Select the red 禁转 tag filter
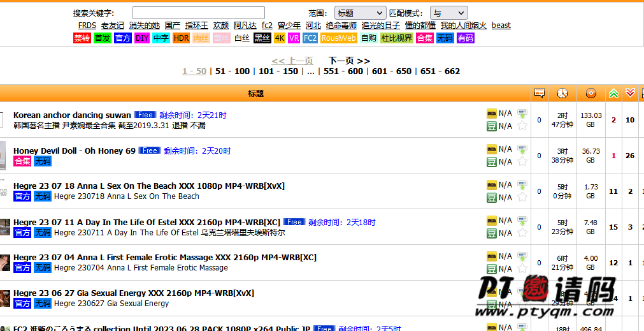The width and height of the screenshot is (644, 331). tap(82, 38)
